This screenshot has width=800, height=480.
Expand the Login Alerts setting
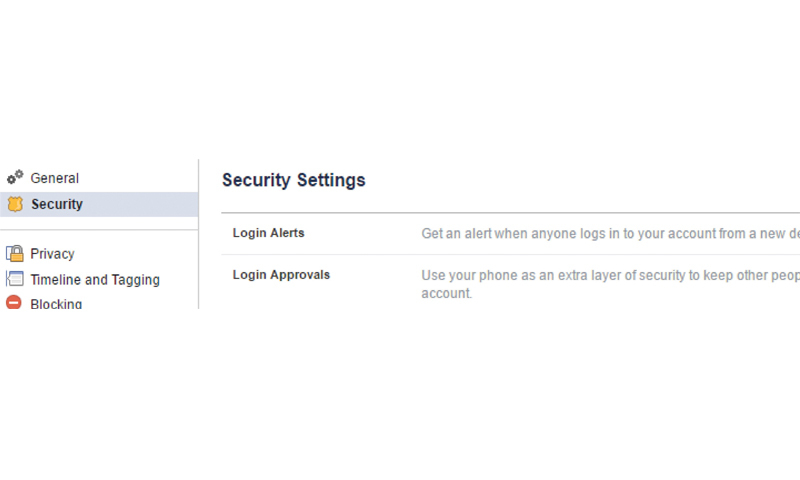pos(268,233)
